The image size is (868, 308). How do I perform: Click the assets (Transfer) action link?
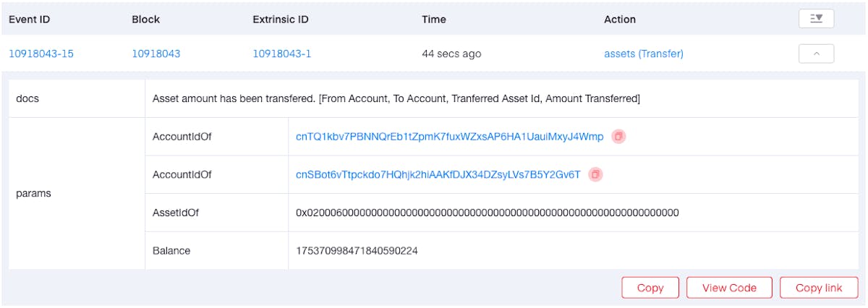(643, 54)
